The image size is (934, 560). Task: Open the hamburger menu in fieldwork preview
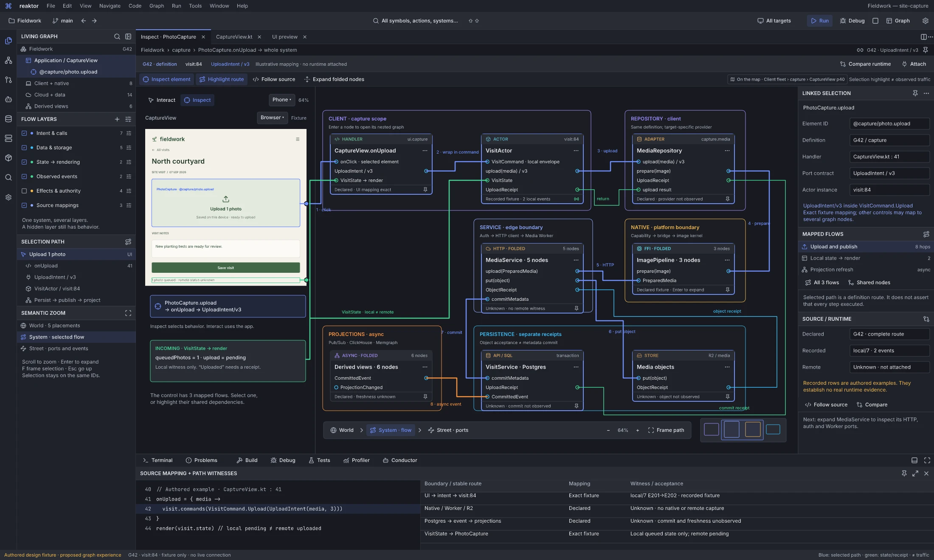pyautogui.click(x=298, y=139)
